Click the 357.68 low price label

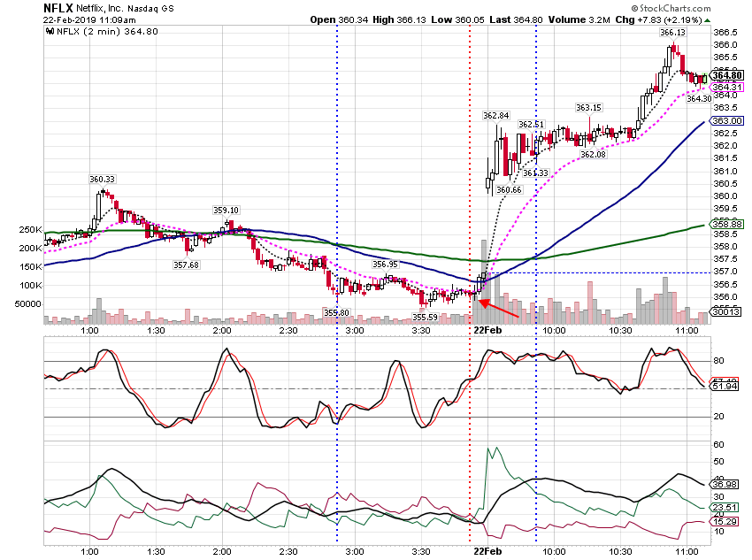186,265
